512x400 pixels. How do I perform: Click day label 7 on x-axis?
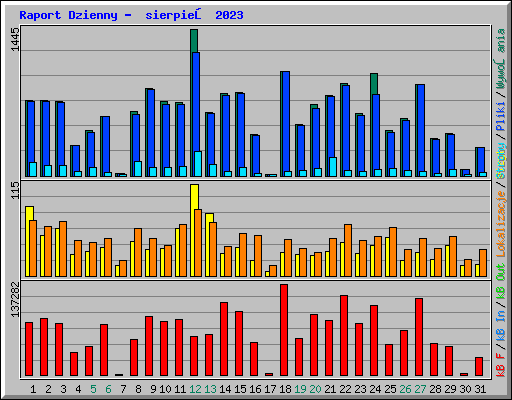tap(123, 389)
